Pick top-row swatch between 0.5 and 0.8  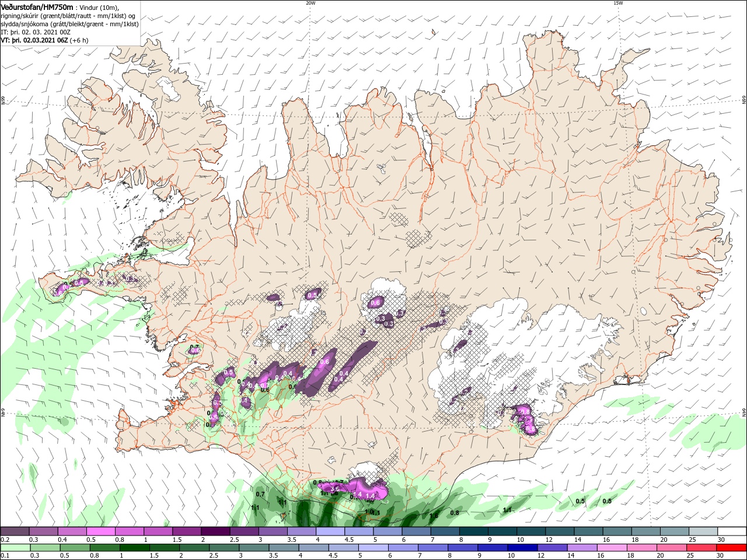click(x=100, y=531)
